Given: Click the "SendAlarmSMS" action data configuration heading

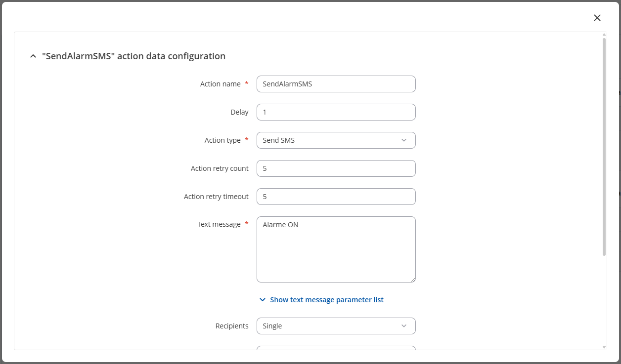Looking at the screenshot, I should pos(133,56).
